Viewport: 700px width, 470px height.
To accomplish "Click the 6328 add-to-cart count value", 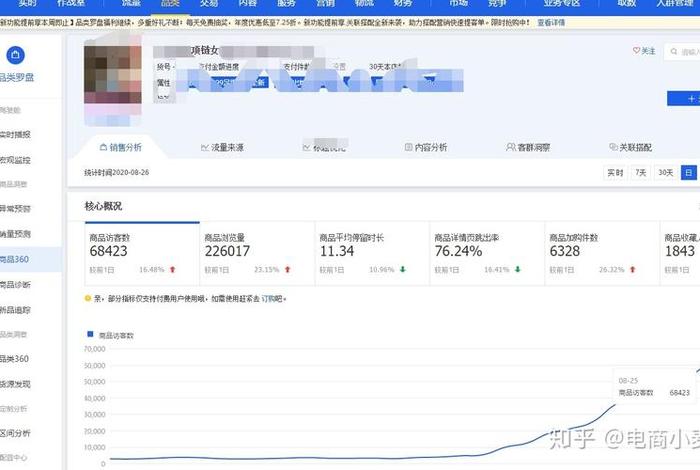I will click(x=565, y=251).
